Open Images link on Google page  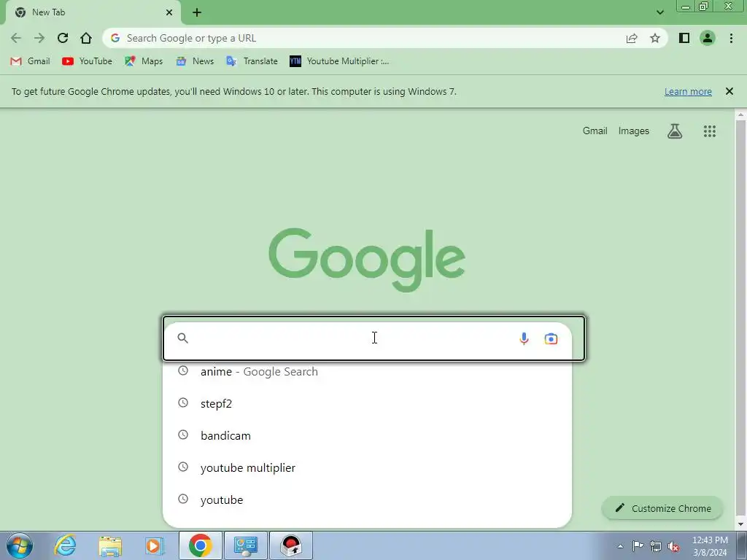(634, 131)
